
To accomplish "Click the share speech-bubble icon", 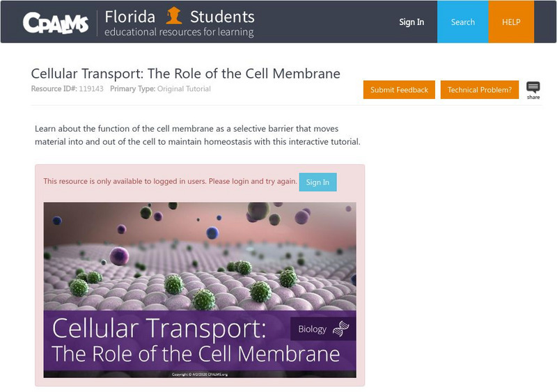I will click(x=533, y=88).
